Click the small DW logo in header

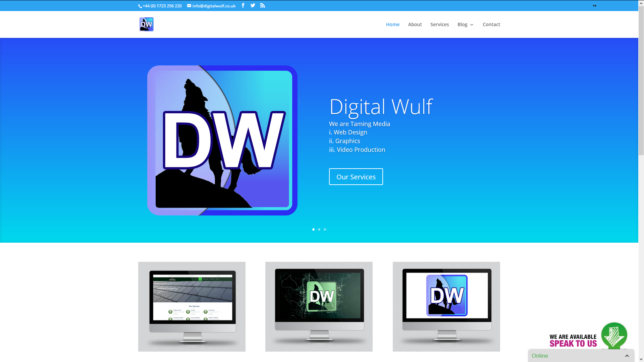(x=146, y=24)
